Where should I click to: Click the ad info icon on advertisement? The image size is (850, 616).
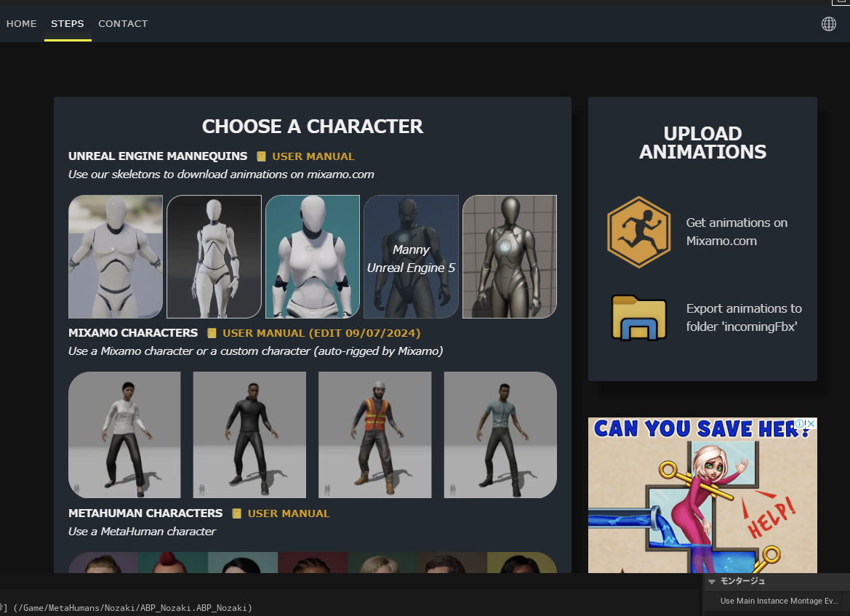(x=799, y=423)
